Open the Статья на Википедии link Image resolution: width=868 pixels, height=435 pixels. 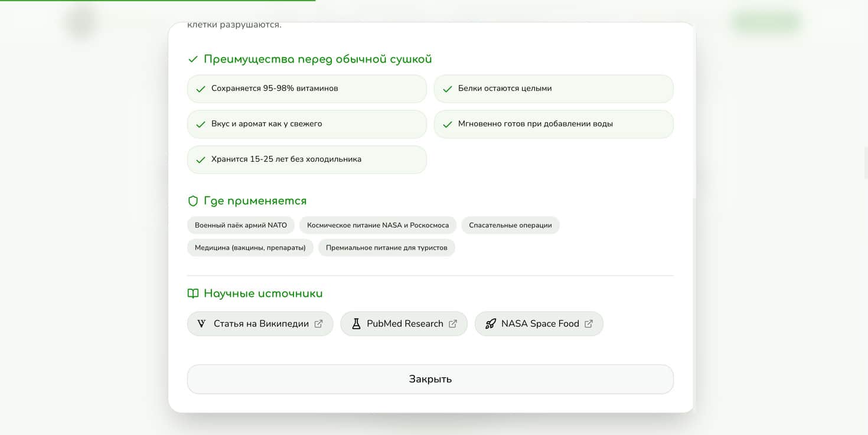[260, 323]
